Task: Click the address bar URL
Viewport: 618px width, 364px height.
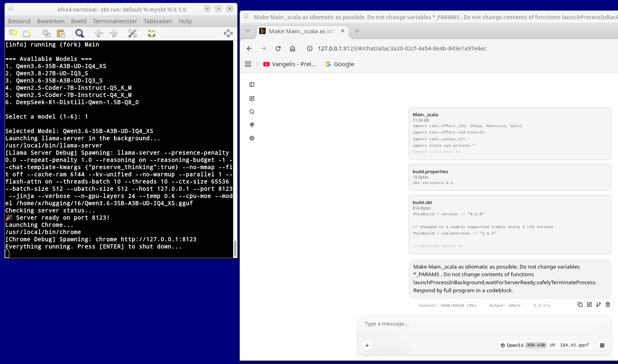Action: pos(402,49)
